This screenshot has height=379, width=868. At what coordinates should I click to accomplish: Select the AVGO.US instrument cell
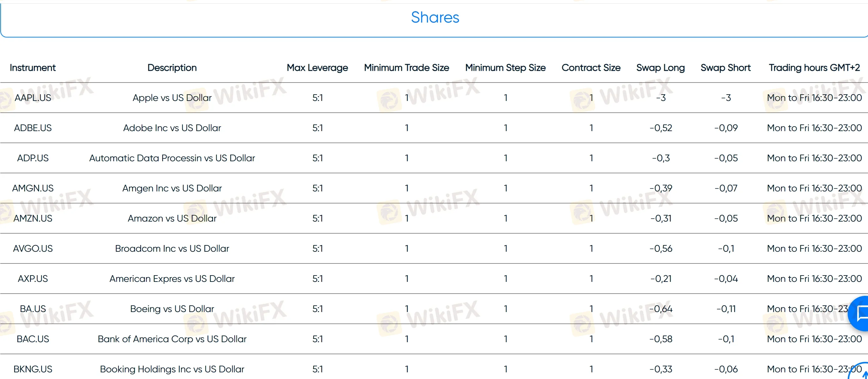tap(33, 249)
